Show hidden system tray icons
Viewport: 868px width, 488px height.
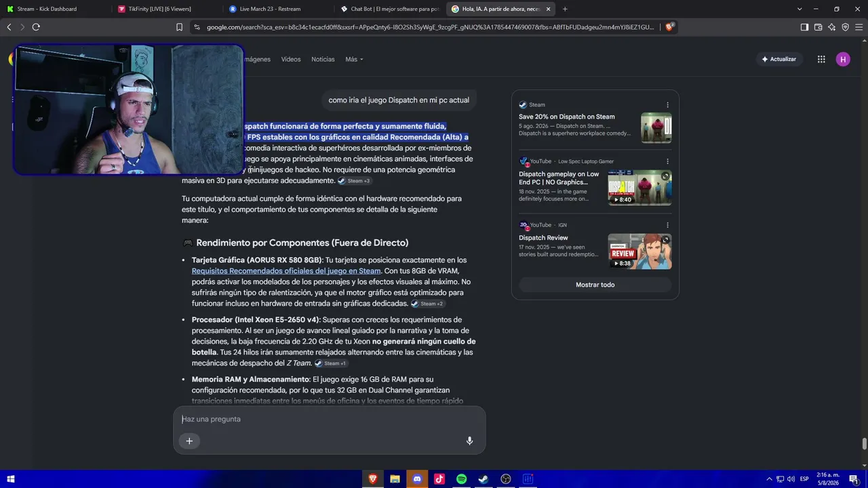(x=769, y=479)
